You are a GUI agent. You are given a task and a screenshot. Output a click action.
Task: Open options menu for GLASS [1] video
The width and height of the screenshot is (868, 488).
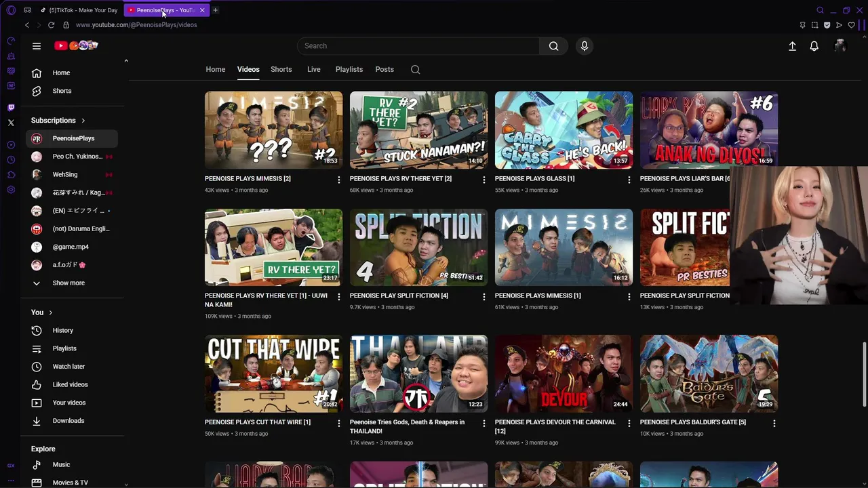[629, 180]
